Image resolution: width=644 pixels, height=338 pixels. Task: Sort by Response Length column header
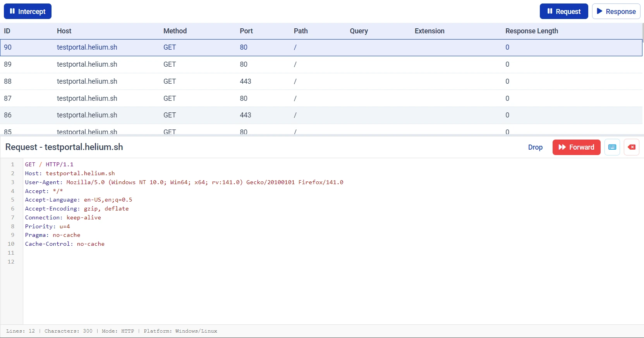pyautogui.click(x=532, y=31)
